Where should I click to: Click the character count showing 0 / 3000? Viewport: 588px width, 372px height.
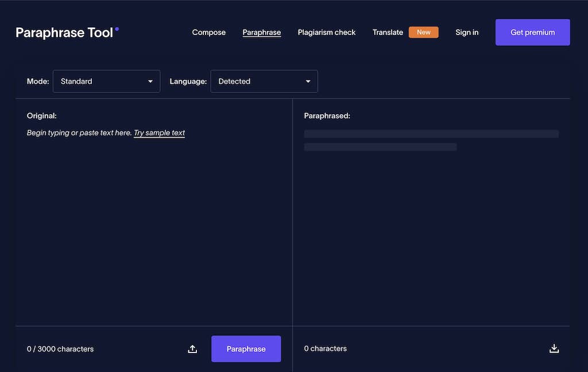pos(60,348)
